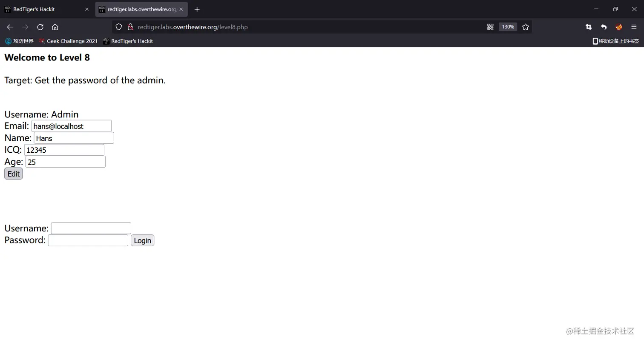Click the forward navigation arrow

pyautogui.click(x=25, y=27)
